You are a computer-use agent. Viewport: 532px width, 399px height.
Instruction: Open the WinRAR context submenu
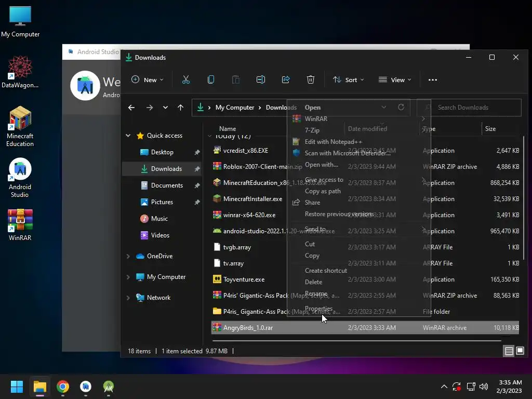pos(359,119)
